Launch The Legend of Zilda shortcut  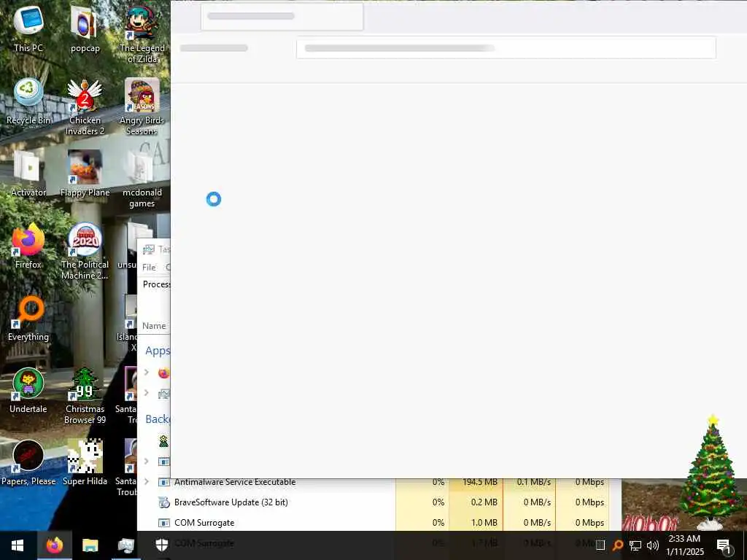pos(142,34)
